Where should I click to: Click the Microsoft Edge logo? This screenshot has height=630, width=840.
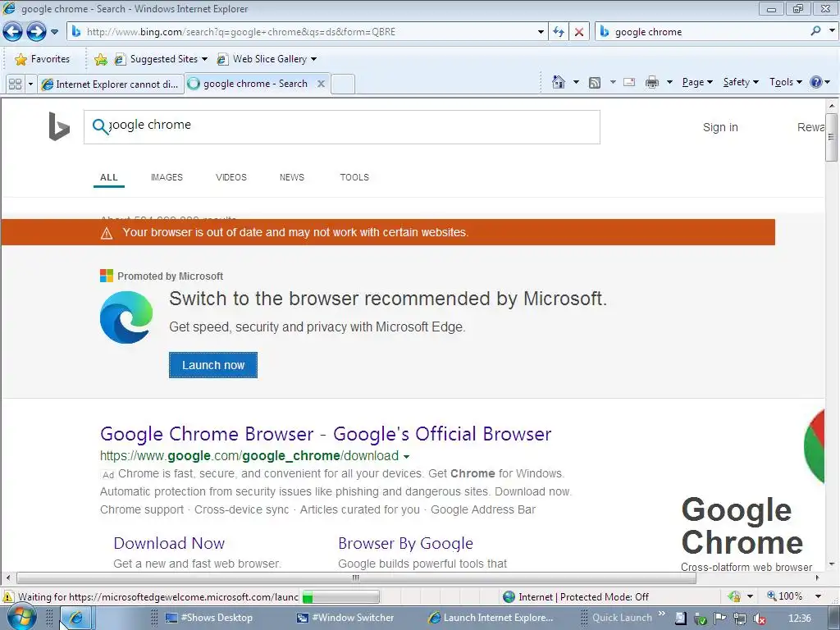coord(126,317)
